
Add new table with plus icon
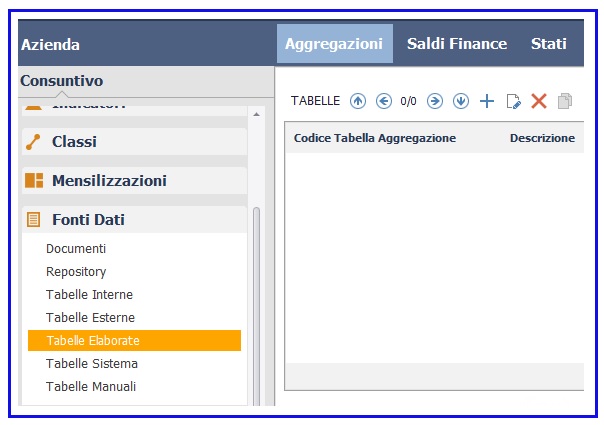tap(487, 101)
